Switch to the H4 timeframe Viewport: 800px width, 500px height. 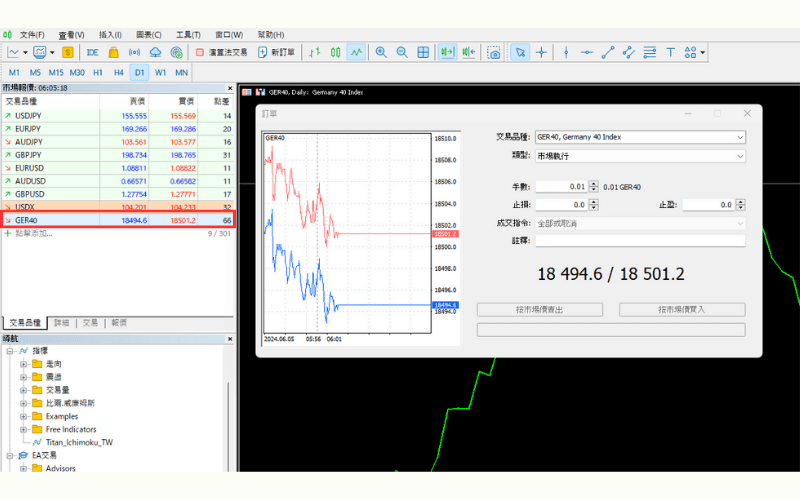[x=118, y=72]
